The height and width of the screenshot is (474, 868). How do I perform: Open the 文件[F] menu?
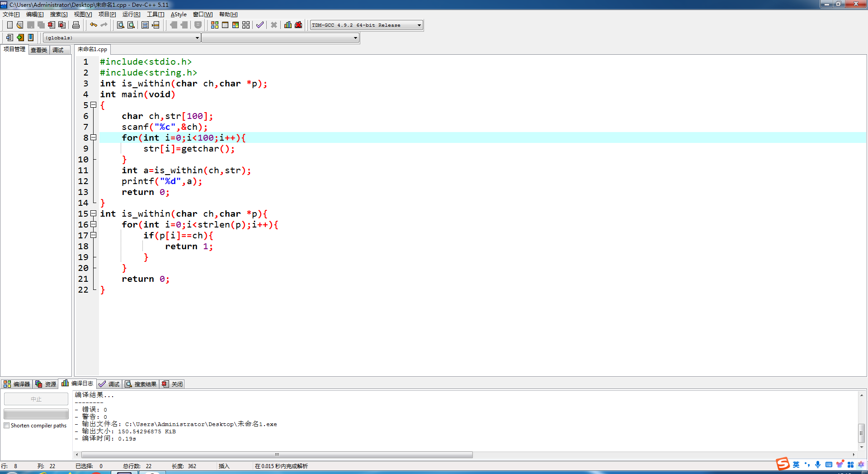tap(11, 14)
